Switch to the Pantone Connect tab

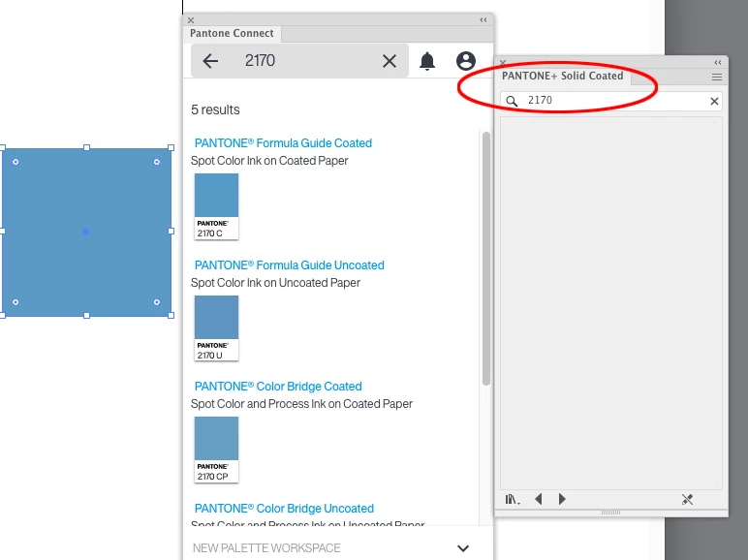(232, 33)
